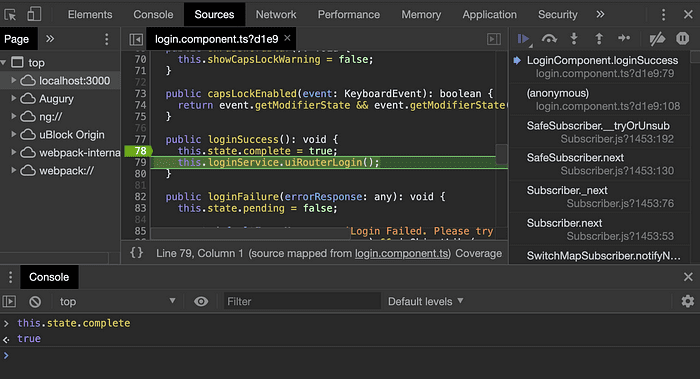700x379 pixels.
Task: Step over next function call
Action: pyautogui.click(x=549, y=39)
